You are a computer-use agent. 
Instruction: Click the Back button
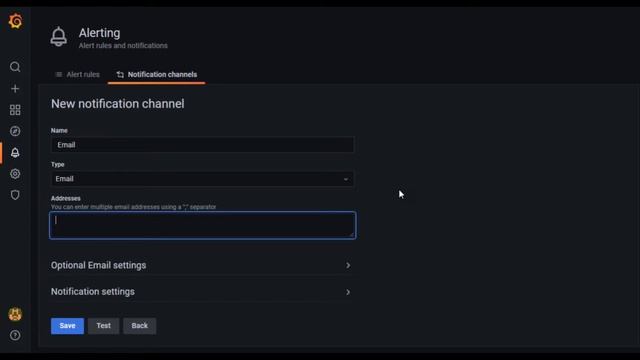point(140,326)
